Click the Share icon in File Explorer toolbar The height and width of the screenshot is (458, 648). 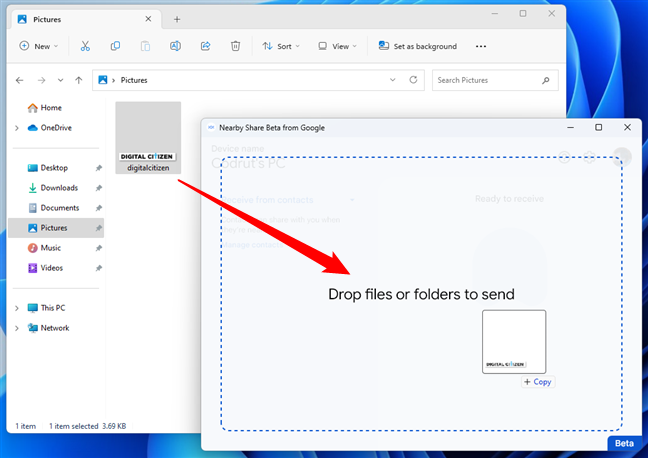tap(205, 46)
